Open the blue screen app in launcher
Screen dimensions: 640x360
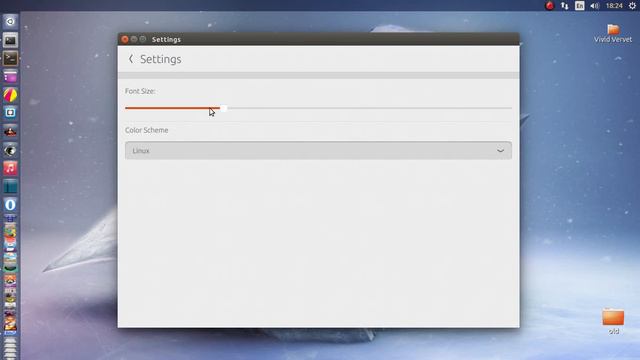click(10, 113)
